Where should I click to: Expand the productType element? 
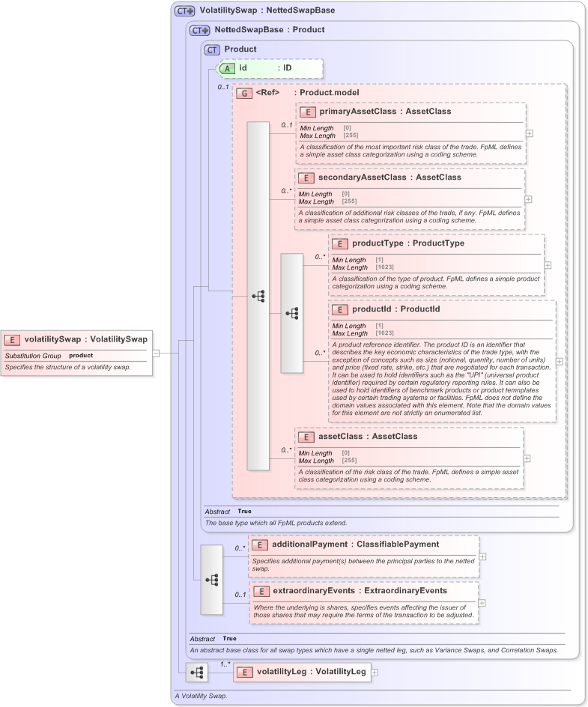coord(548,265)
